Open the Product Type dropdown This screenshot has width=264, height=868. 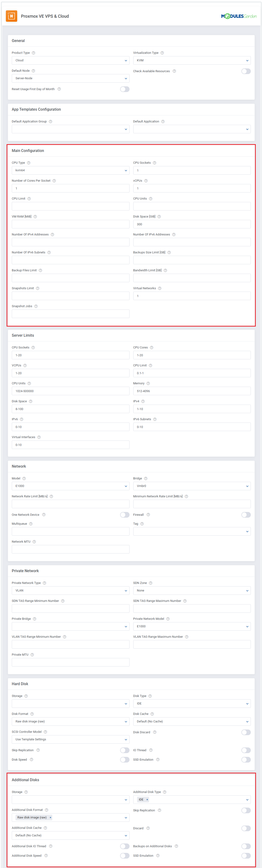pyautogui.click(x=71, y=60)
